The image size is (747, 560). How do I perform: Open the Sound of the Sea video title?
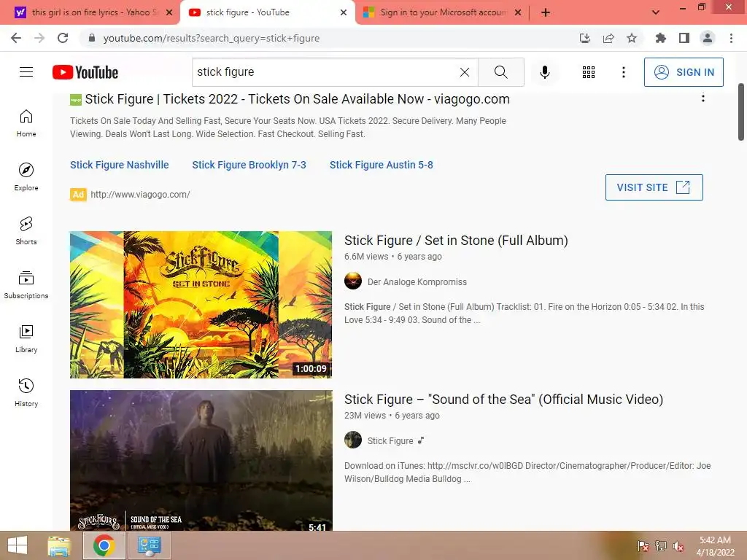click(503, 399)
